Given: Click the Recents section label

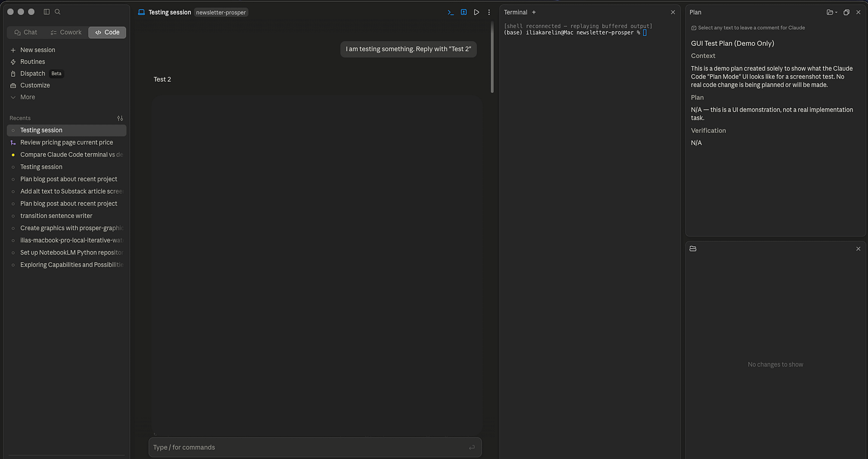Looking at the screenshot, I should [x=20, y=118].
